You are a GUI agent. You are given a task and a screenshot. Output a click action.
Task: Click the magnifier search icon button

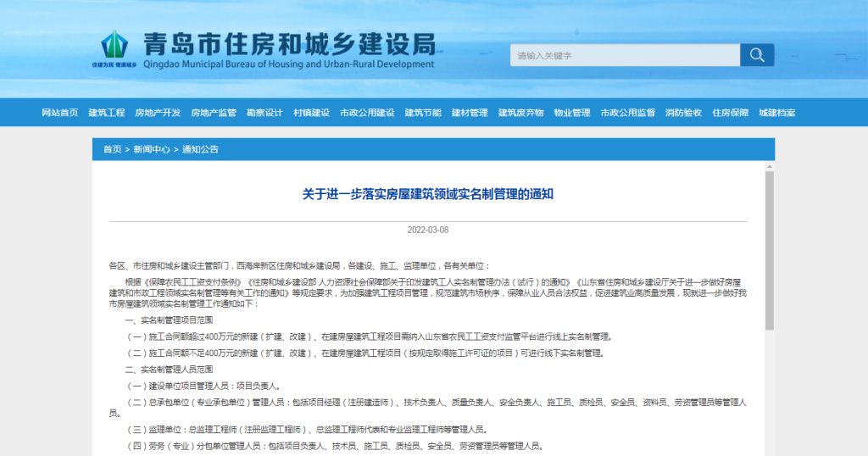point(756,55)
